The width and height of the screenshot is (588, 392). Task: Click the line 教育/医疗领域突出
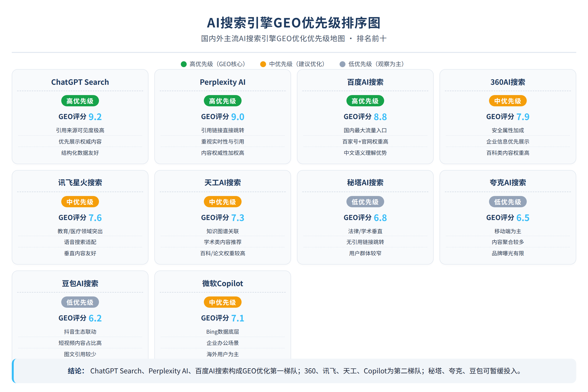80,231
